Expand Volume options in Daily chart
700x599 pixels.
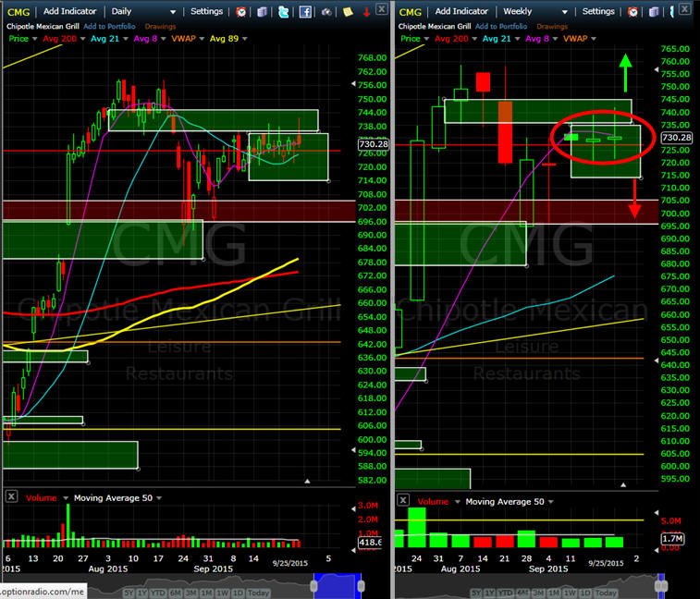[x=66, y=498]
